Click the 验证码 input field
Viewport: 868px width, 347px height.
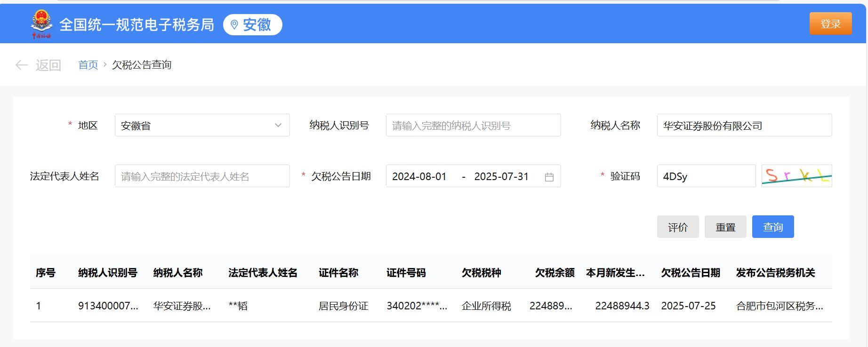tap(706, 176)
